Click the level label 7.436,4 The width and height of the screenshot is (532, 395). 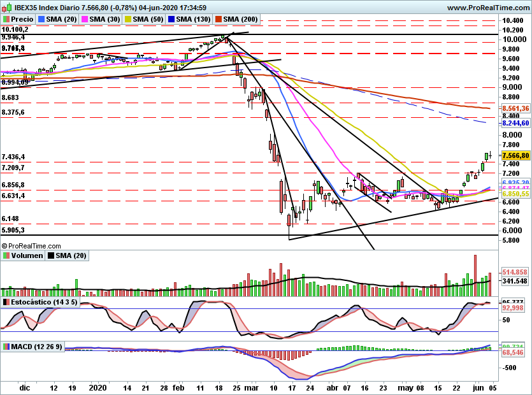pos(13,157)
